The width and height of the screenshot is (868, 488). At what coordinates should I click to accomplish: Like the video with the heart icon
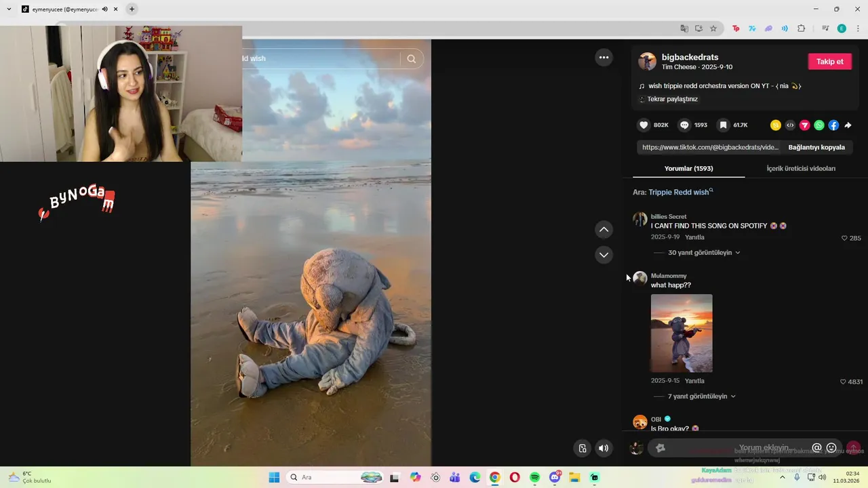(x=644, y=125)
